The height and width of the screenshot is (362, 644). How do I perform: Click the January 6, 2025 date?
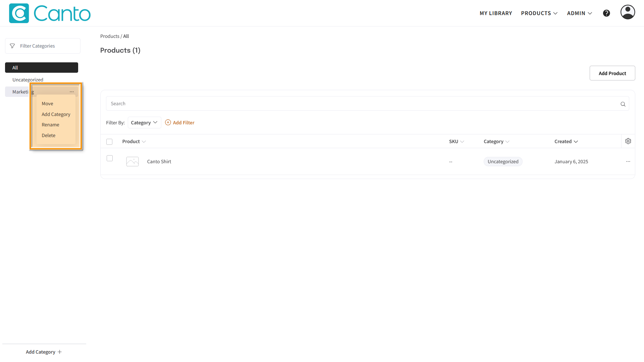(x=571, y=162)
